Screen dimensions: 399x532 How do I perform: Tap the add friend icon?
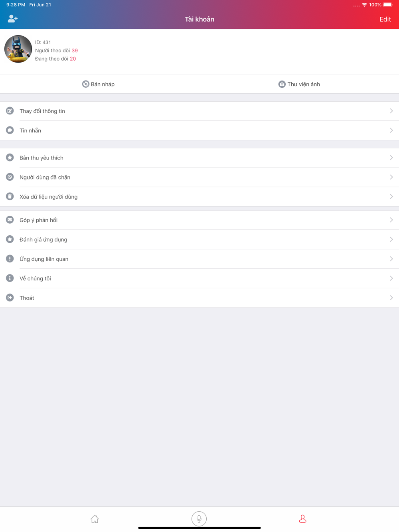coord(13,19)
